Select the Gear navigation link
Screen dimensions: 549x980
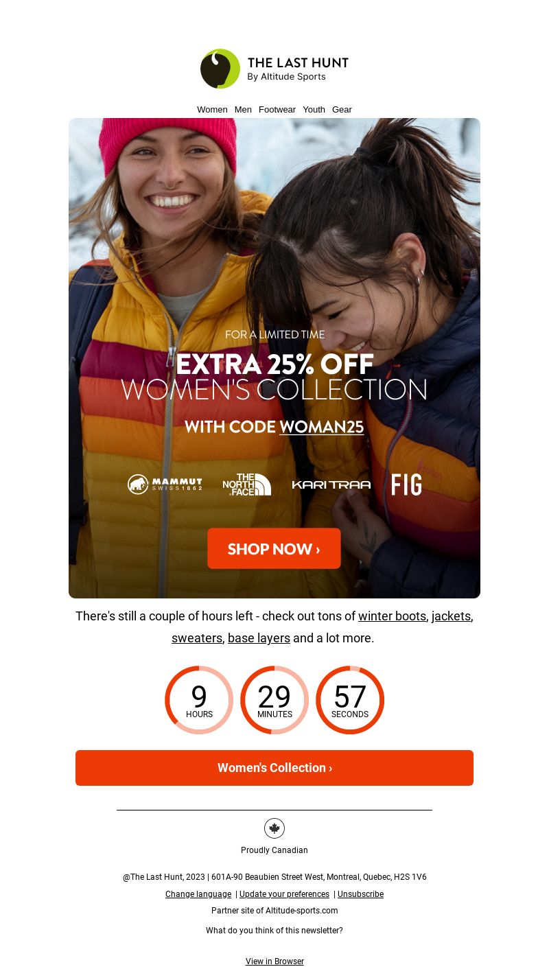342,110
